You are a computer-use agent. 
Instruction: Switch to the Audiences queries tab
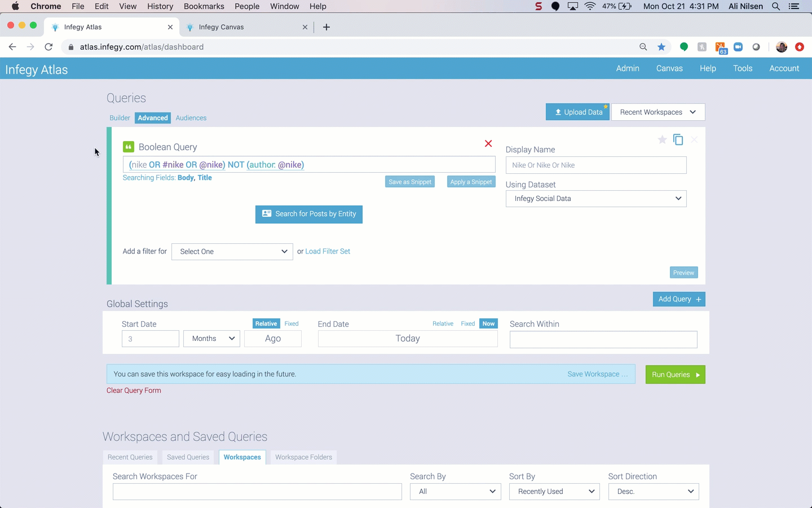pyautogui.click(x=191, y=118)
